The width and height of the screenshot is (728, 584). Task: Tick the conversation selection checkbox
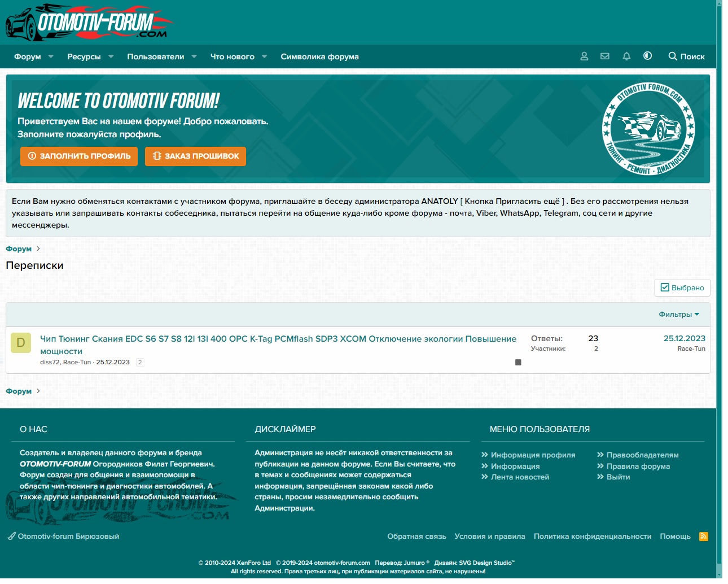tap(518, 363)
